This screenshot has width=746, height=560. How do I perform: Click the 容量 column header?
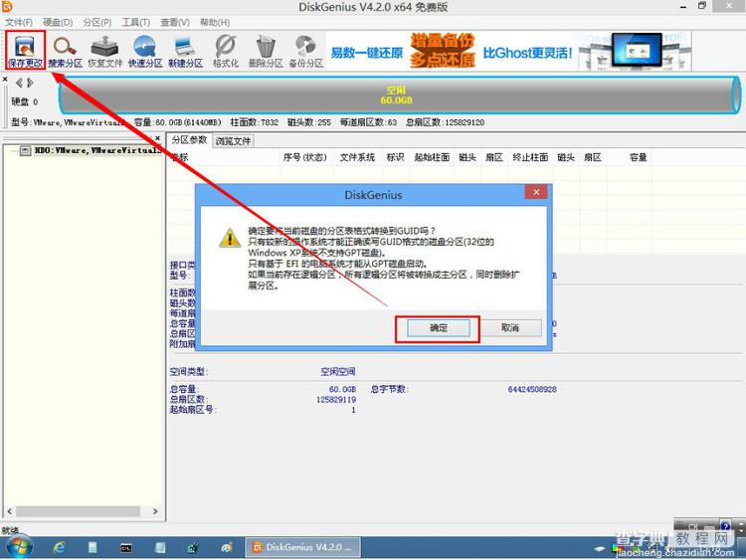click(x=638, y=157)
